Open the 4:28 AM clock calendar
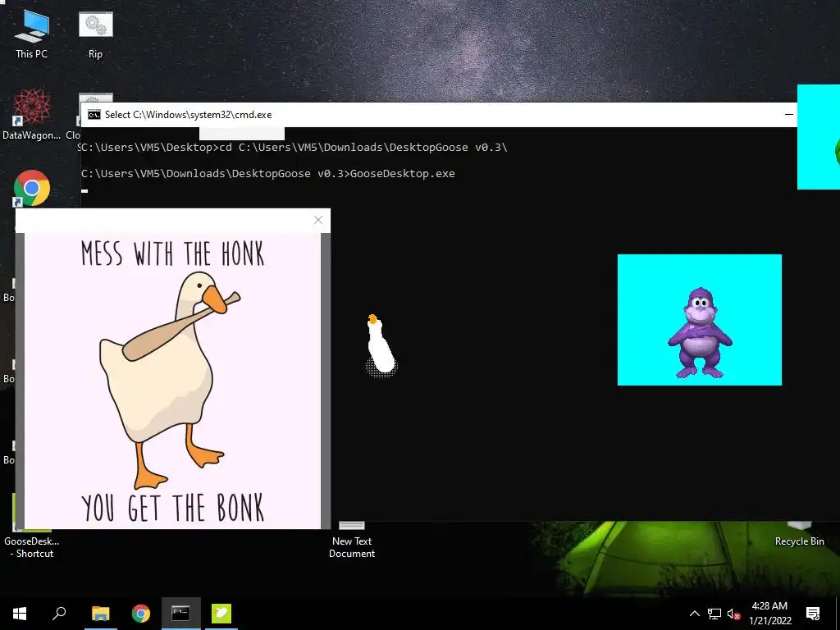 pyautogui.click(x=769, y=614)
